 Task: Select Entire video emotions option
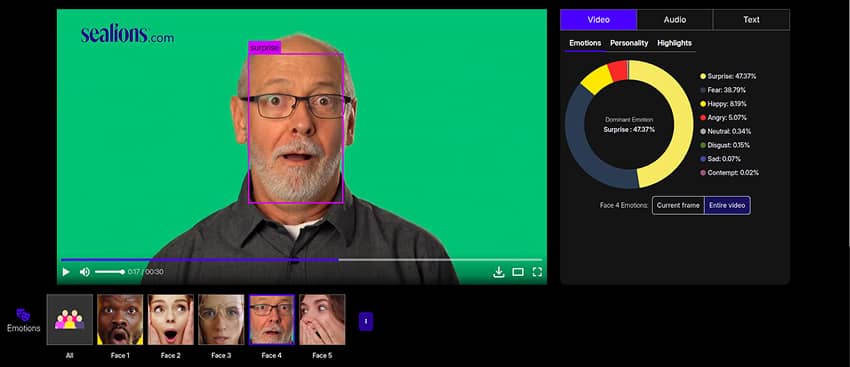tap(727, 205)
